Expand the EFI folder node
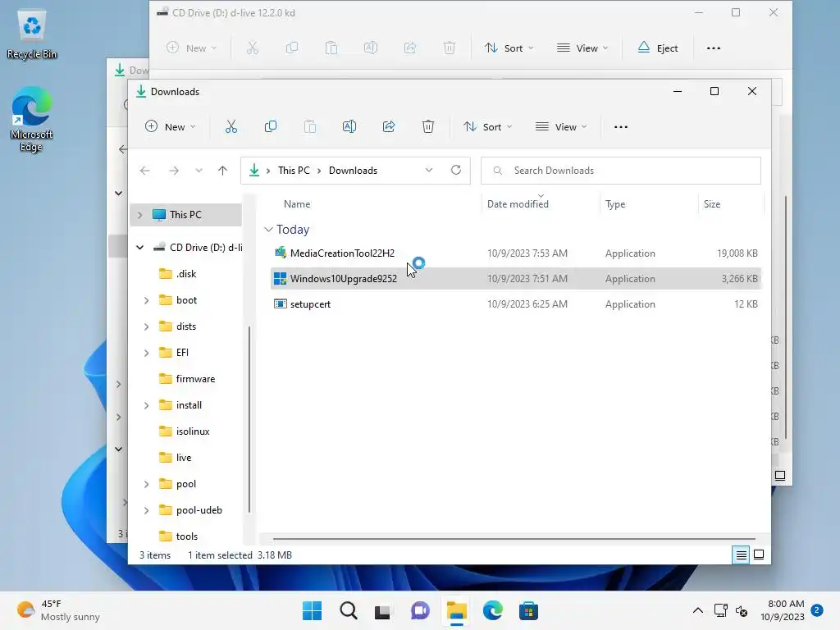The height and width of the screenshot is (630, 840). [146, 353]
